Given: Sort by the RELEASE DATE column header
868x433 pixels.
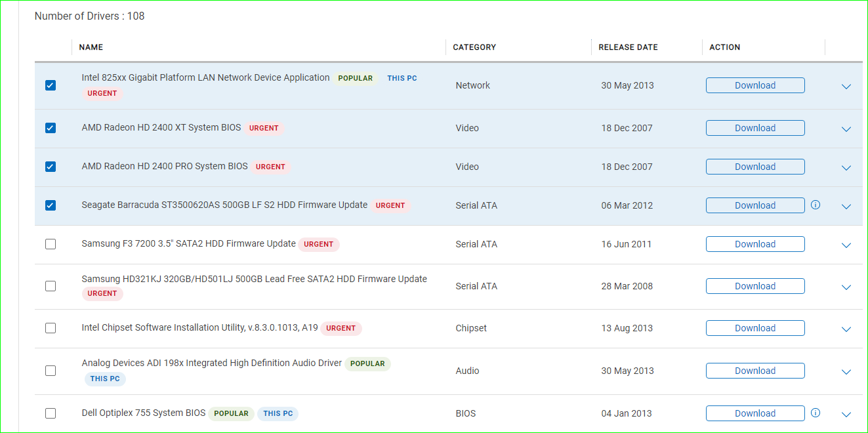Looking at the screenshot, I should pos(628,47).
